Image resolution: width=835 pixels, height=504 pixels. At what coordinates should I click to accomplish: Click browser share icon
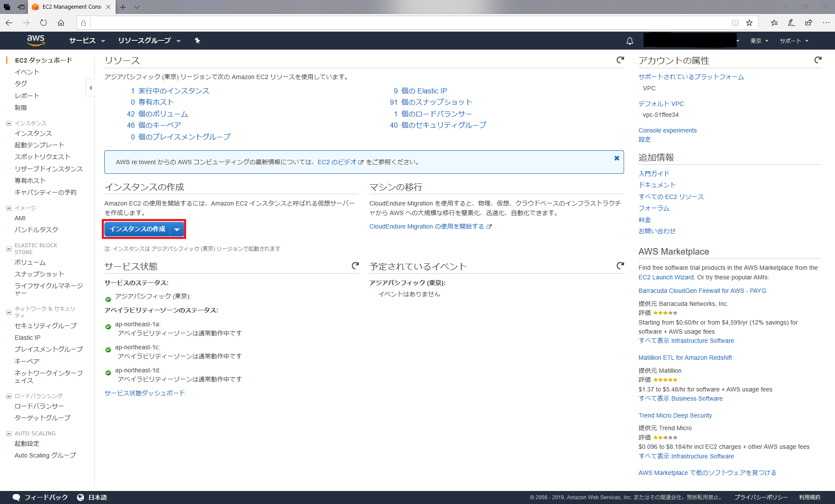[x=808, y=23]
